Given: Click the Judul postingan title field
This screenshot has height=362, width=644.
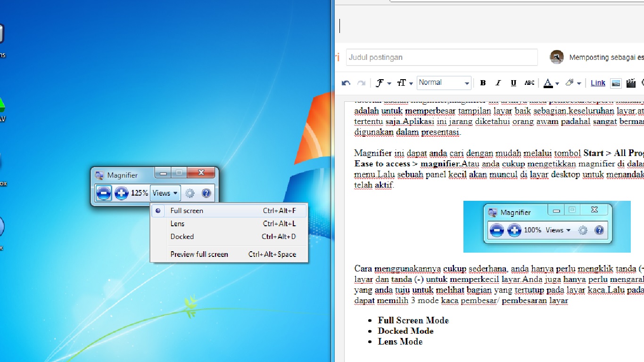Looking at the screenshot, I should (x=442, y=57).
